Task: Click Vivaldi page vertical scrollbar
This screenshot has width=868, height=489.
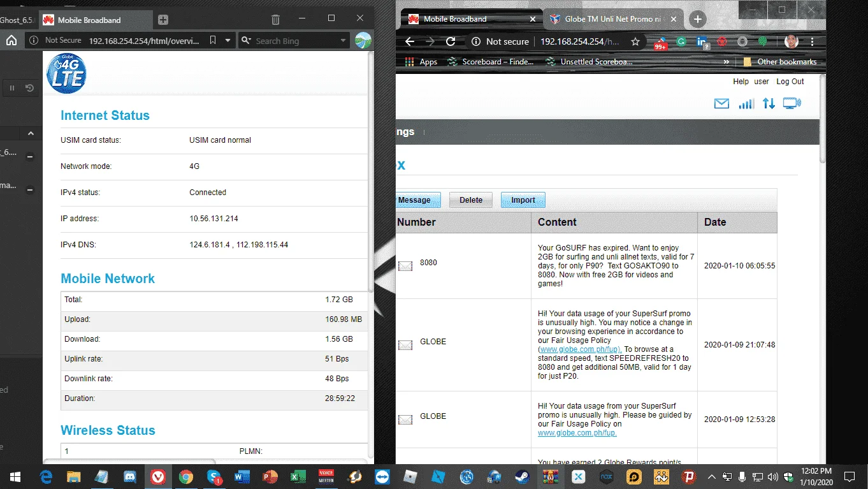Action: [371, 172]
